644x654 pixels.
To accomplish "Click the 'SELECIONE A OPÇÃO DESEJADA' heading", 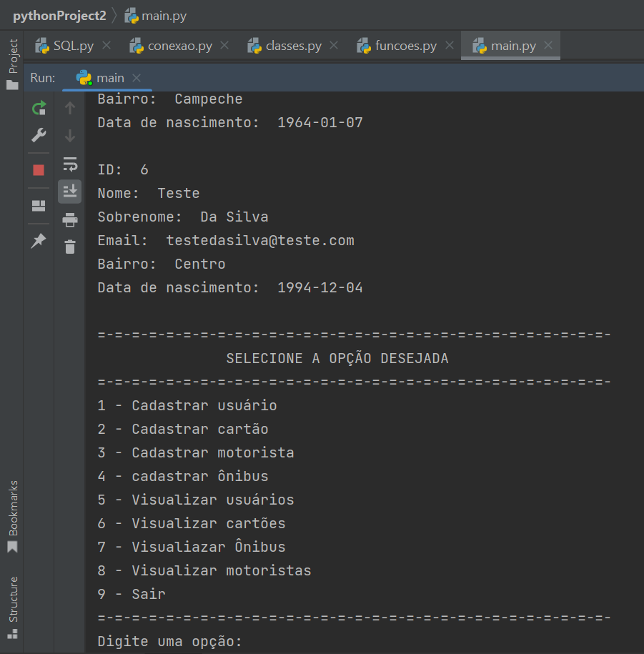I will 337,359.
